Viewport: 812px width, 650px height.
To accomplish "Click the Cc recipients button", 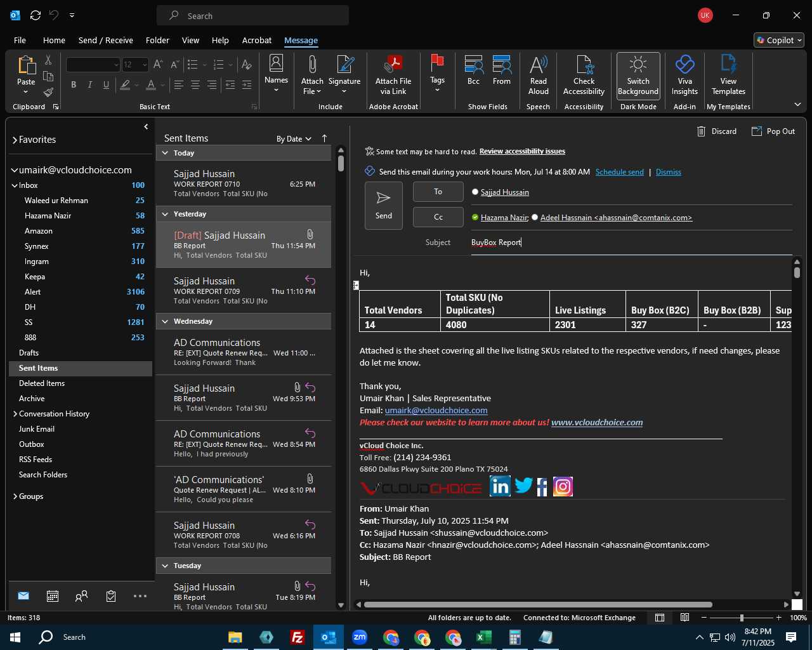I will tap(438, 217).
